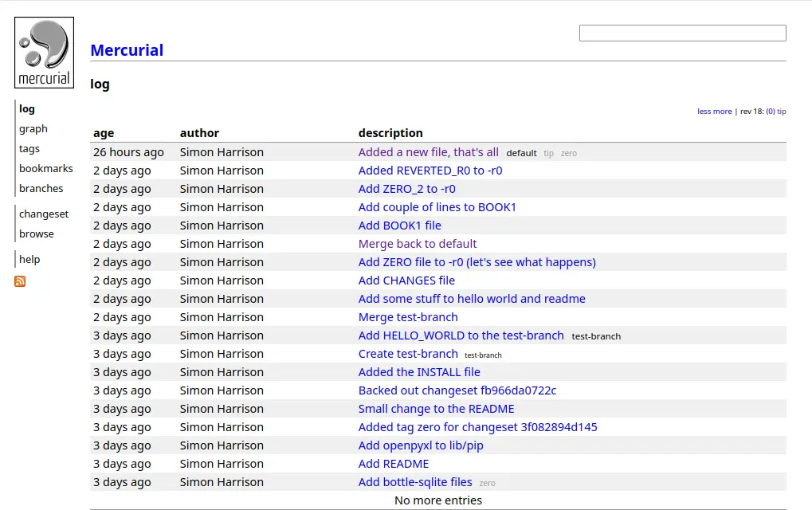The height and width of the screenshot is (510, 812).
Task: Click the Mercurial logo image
Action: (44, 53)
